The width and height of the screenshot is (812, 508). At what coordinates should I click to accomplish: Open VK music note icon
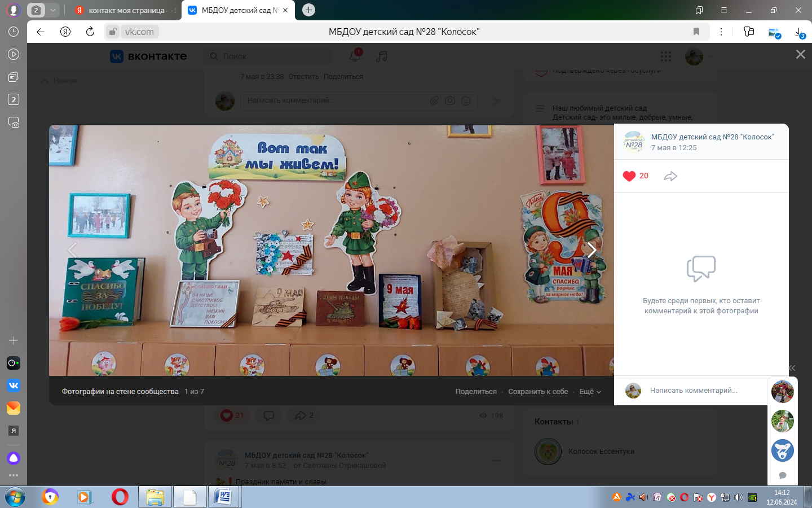(x=382, y=56)
